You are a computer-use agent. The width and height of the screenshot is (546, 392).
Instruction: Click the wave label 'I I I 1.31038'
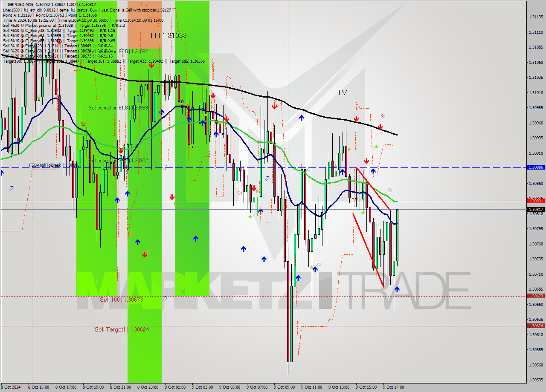pos(168,36)
